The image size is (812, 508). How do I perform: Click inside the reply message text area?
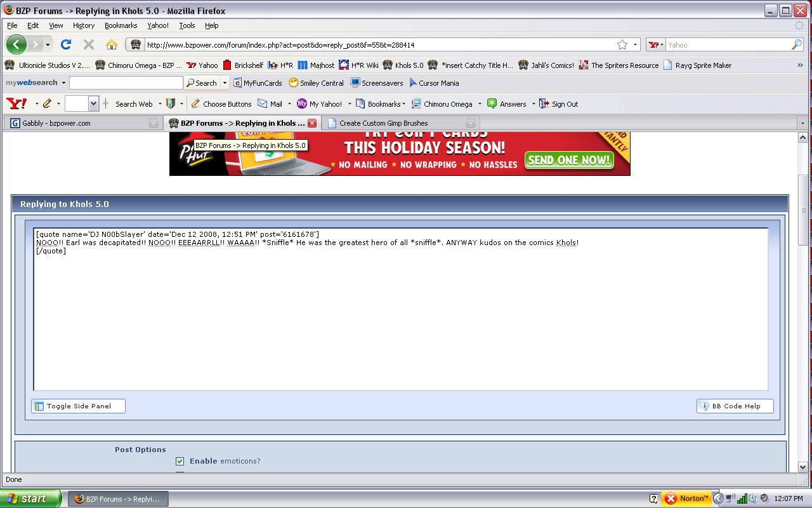coord(400,309)
